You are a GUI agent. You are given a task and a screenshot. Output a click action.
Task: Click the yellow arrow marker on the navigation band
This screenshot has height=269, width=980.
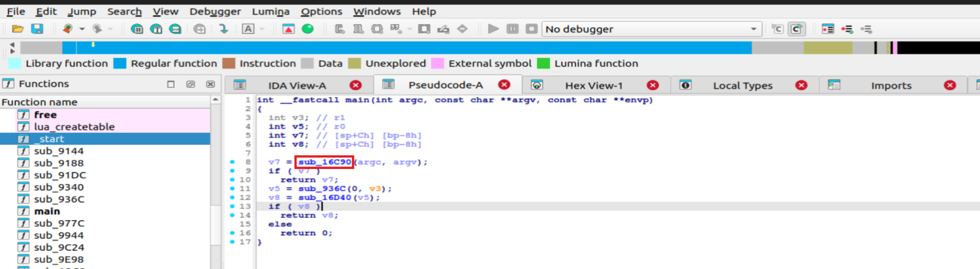coord(93,45)
